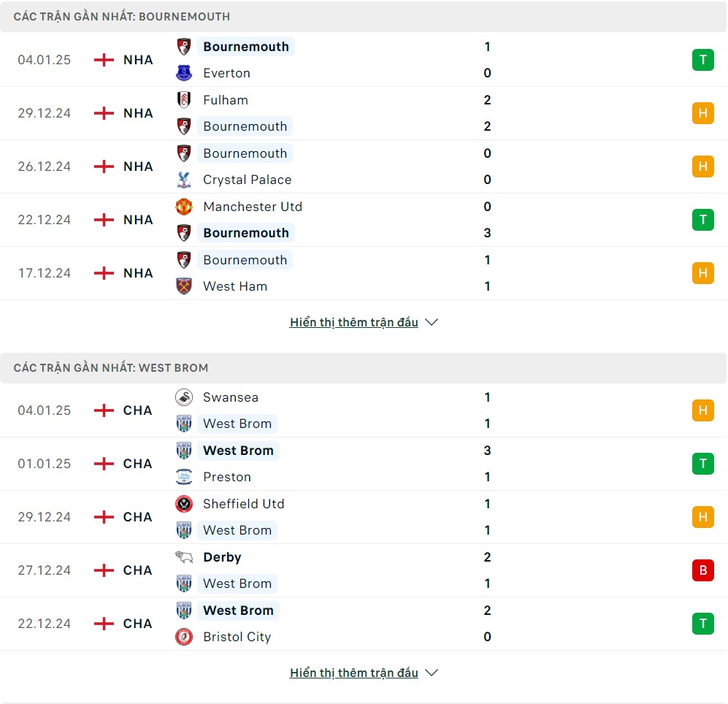Click the West Ham crest icon
Viewport: 728px width, 704px height.
[184, 286]
